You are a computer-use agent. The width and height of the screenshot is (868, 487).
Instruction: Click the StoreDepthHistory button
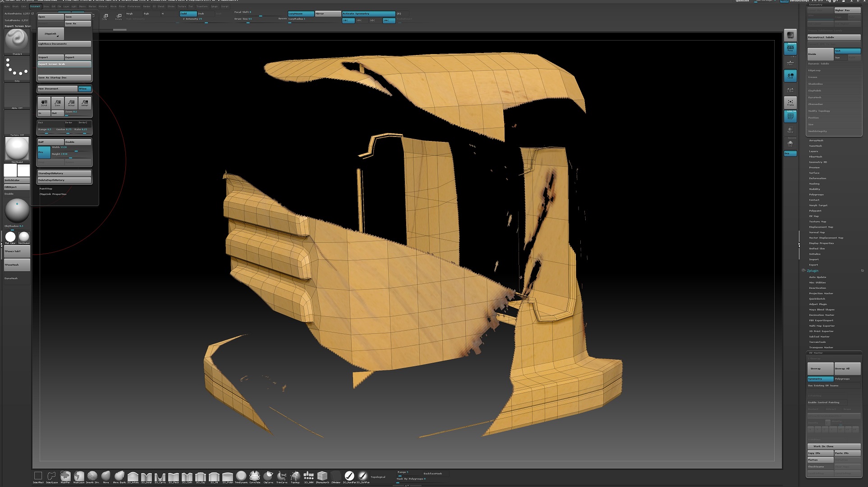[x=64, y=173]
